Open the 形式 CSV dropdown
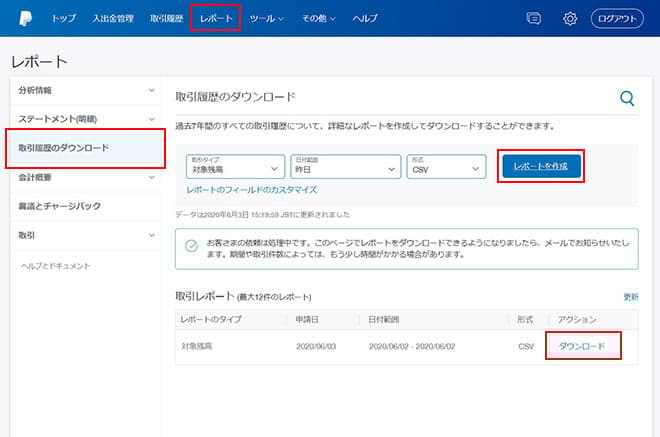660x437 pixels. [443, 166]
